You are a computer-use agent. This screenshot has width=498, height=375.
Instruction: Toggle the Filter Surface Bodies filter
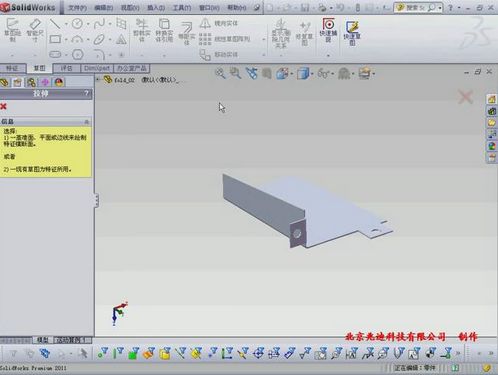tap(149, 353)
